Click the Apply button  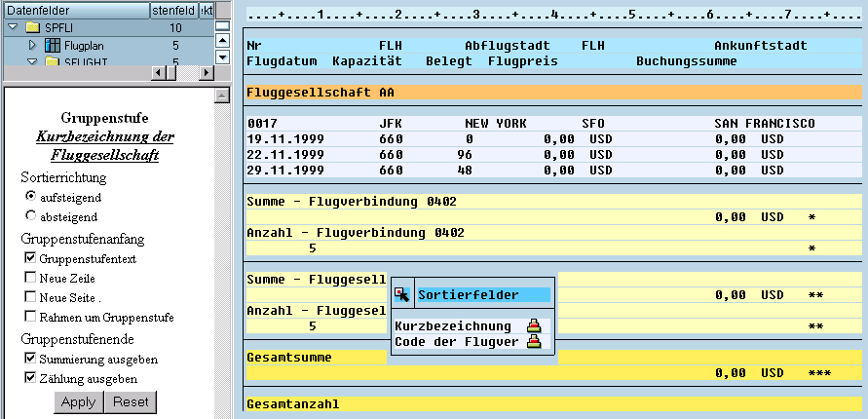click(78, 401)
